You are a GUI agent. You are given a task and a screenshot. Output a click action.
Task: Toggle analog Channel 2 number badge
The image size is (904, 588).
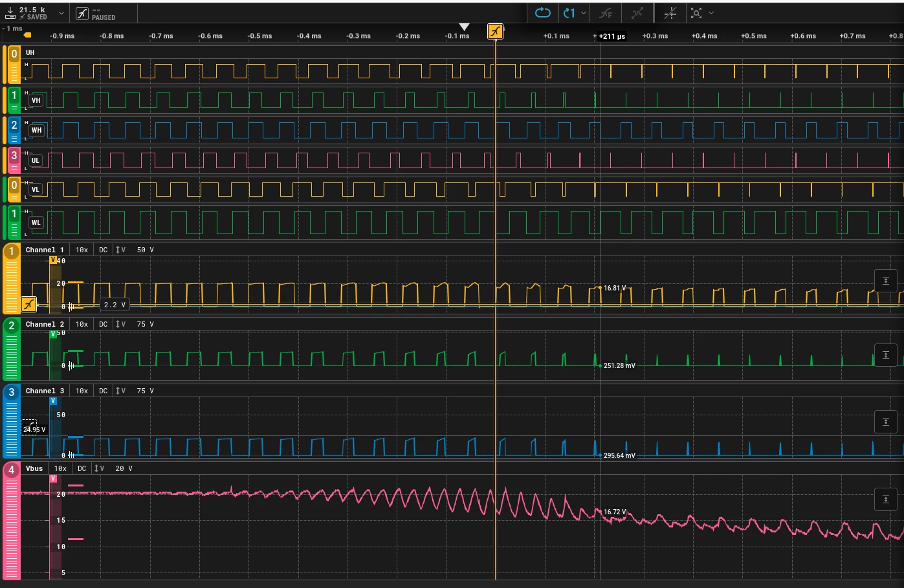pos(12,326)
